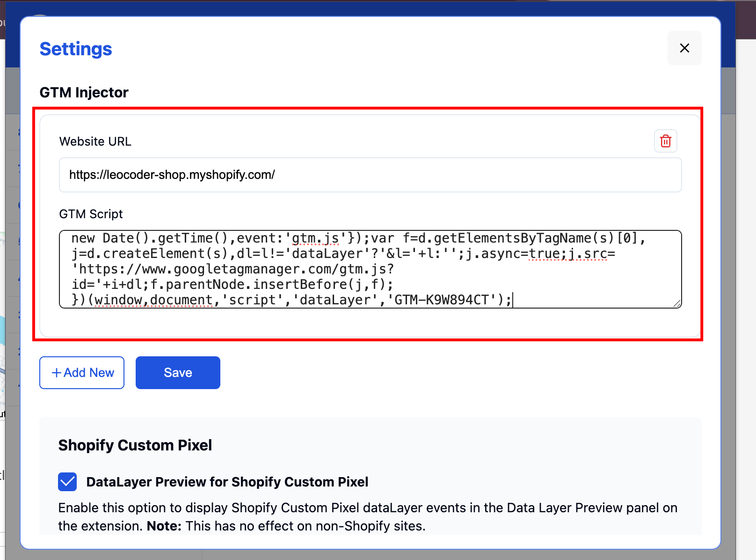756x560 pixels.
Task: Click the GTM Injector section heading
Action: (x=84, y=92)
